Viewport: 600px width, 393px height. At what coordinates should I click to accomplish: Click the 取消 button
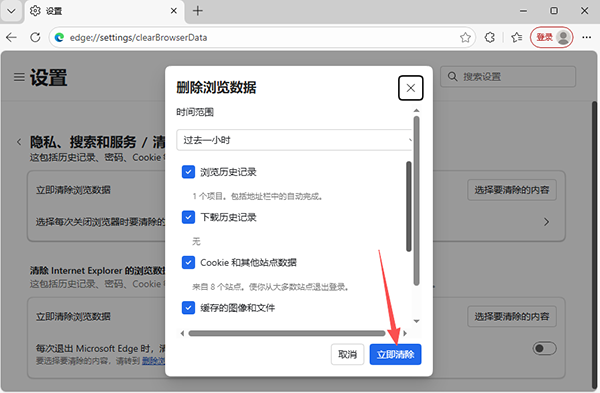[347, 354]
